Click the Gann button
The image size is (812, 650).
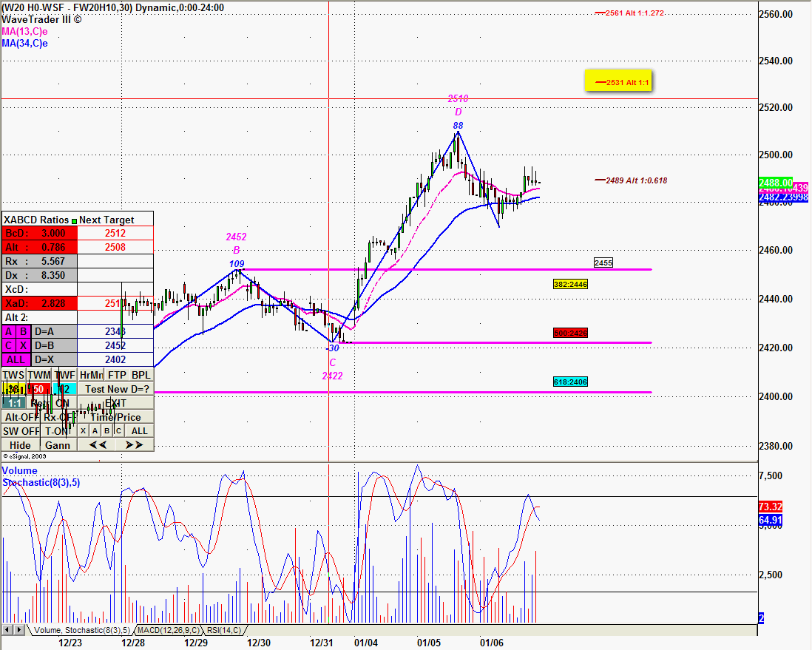click(58, 444)
